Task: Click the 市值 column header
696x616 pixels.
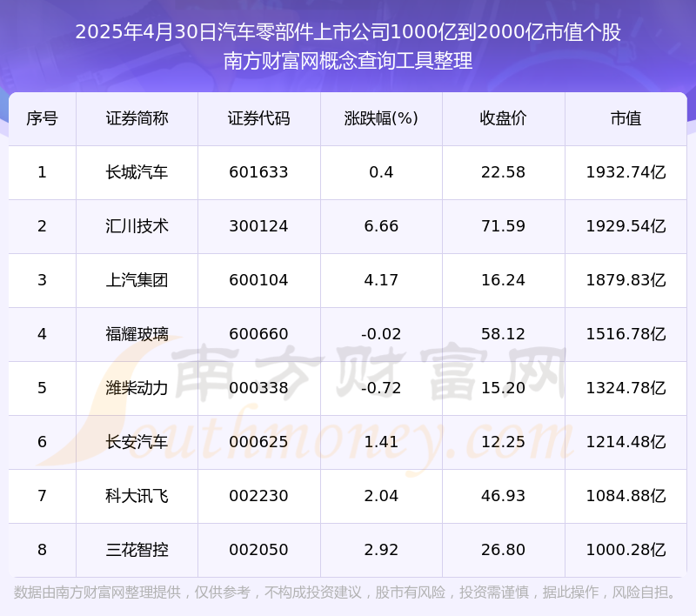Action: tap(626, 118)
